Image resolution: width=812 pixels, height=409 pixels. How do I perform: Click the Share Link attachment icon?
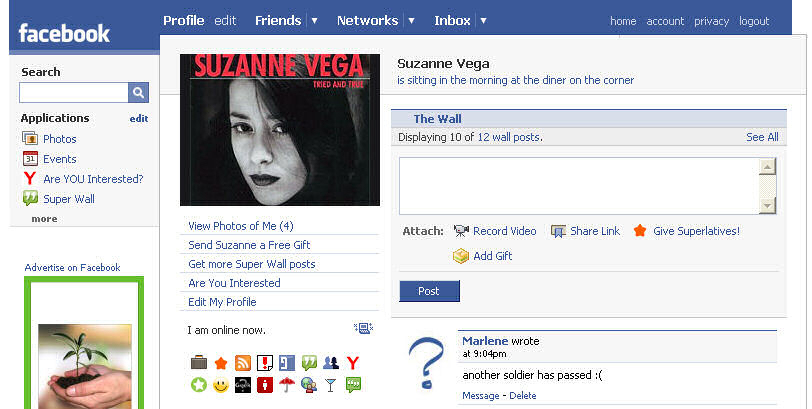click(x=558, y=231)
